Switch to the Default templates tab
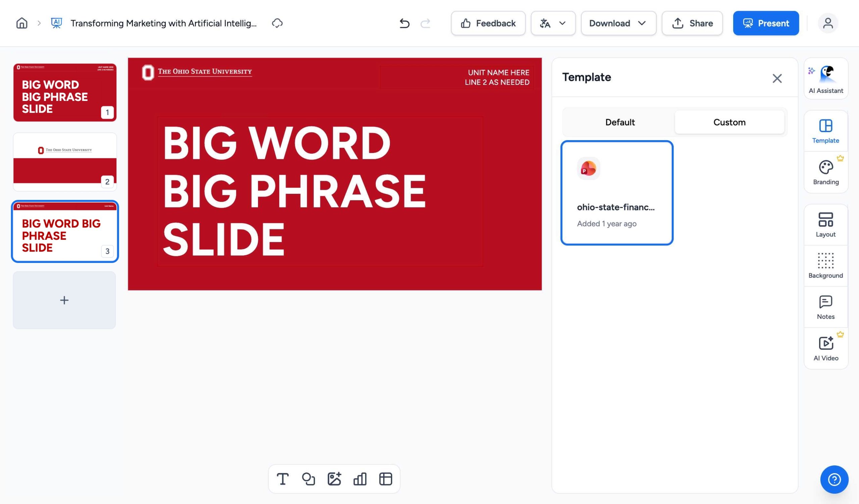Viewport: 859px width, 504px height. pos(620,122)
